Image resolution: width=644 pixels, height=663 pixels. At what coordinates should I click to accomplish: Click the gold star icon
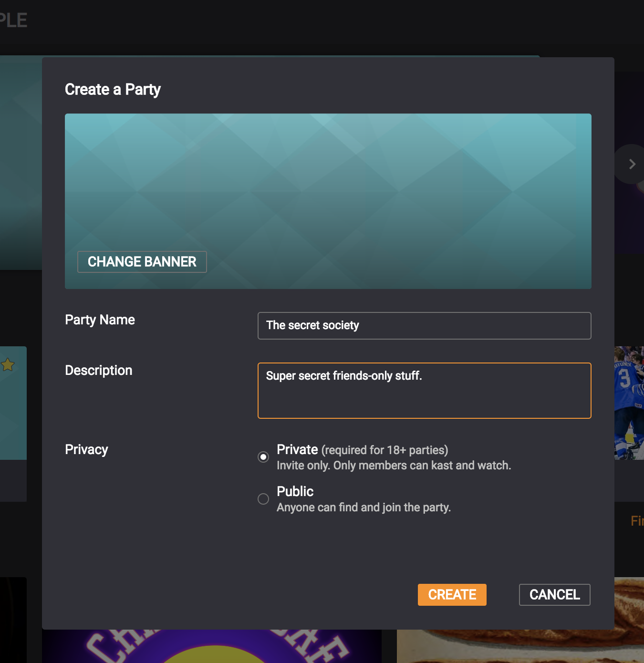(x=8, y=365)
